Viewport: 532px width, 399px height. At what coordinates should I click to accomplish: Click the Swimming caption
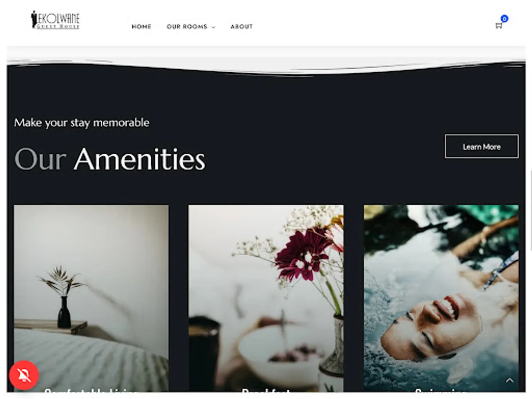pos(441,392)
